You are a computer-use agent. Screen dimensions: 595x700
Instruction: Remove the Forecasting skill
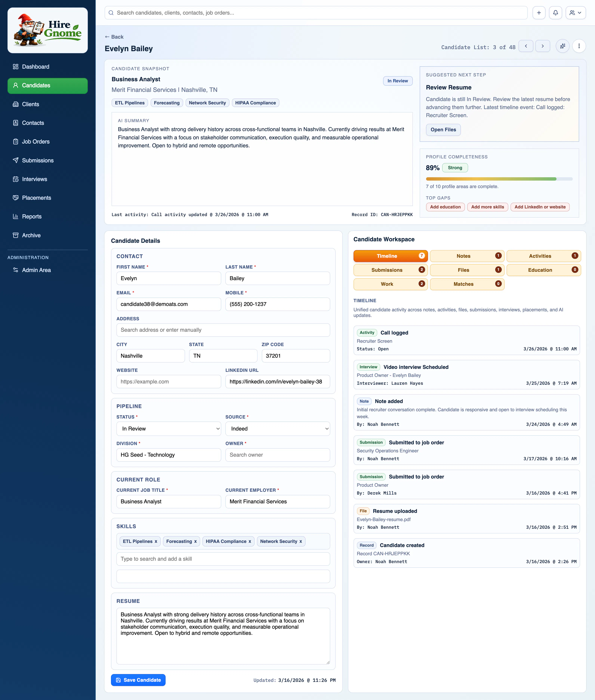pyautogui.click(x=195, y=542)
